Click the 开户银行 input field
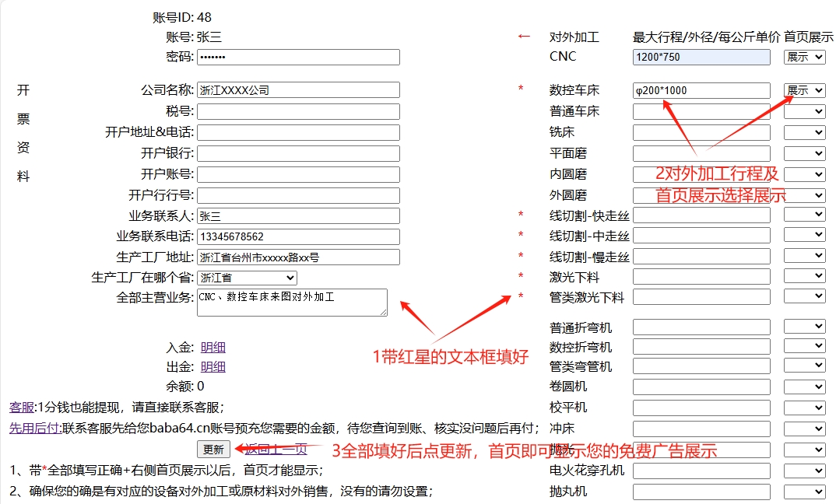This screenshot has height=504, width=836. click(x=298, y=153)
